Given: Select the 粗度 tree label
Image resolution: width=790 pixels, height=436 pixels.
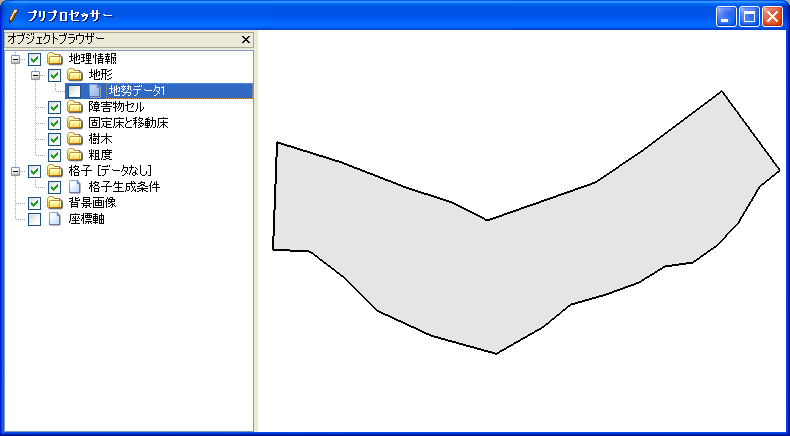Looking at the screenshot, I should (100, 155).
